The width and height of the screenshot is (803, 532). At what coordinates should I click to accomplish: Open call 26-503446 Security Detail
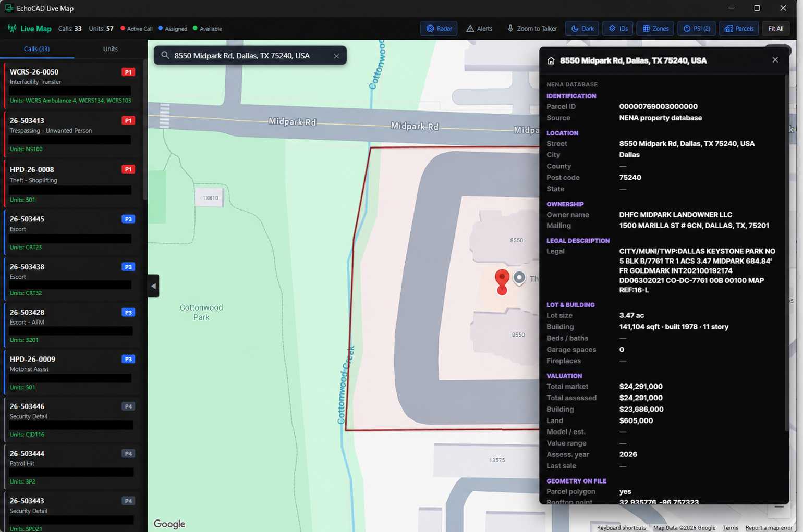71,419
